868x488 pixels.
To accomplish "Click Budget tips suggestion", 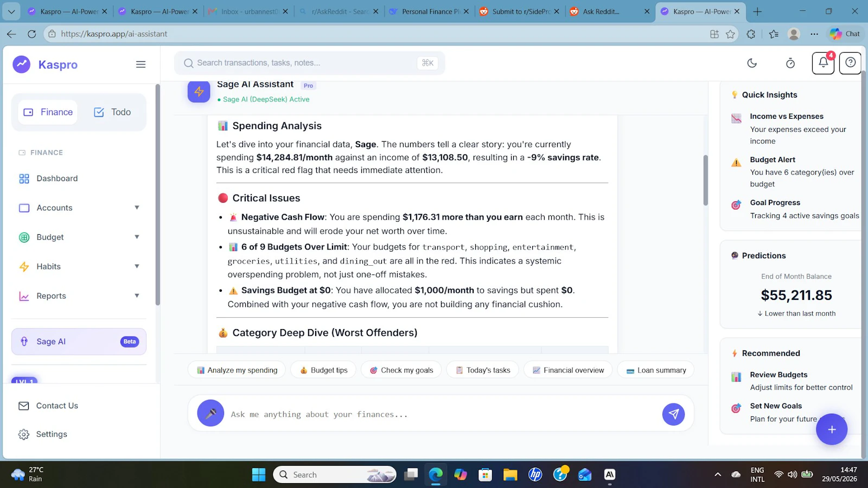I will [323, 370].
